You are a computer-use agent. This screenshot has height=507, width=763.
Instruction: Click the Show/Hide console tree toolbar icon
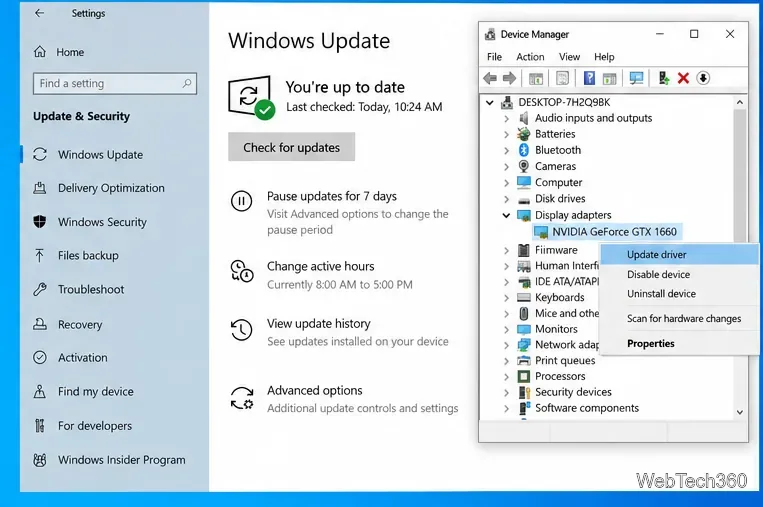point(536,78)
